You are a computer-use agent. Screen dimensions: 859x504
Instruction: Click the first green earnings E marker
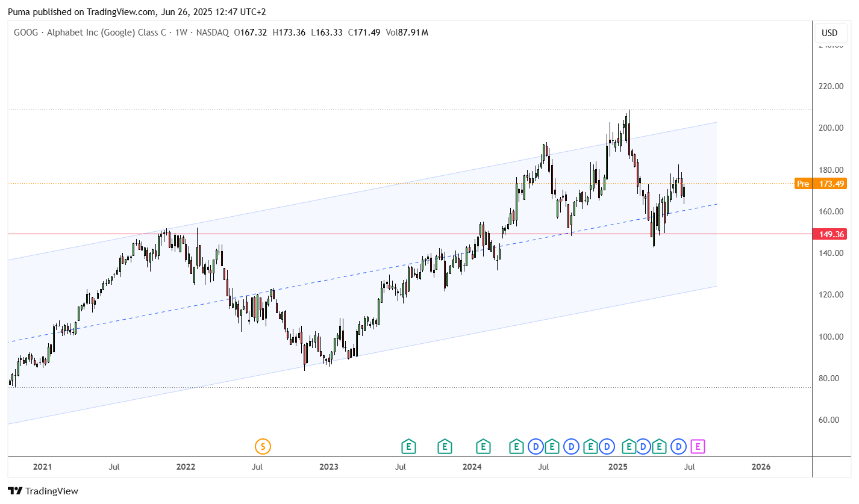pos(408,446)
